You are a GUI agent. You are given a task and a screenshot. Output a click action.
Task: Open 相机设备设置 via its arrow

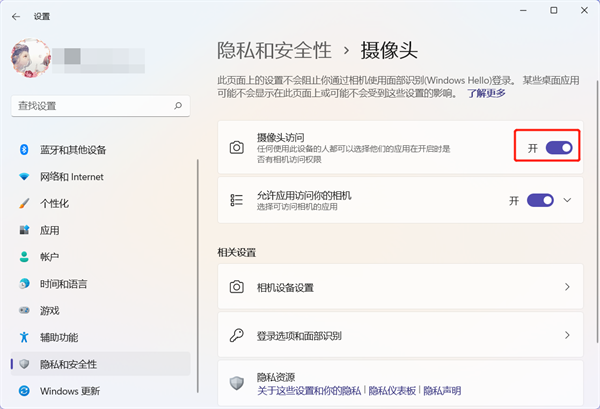(x=567, y=287)
